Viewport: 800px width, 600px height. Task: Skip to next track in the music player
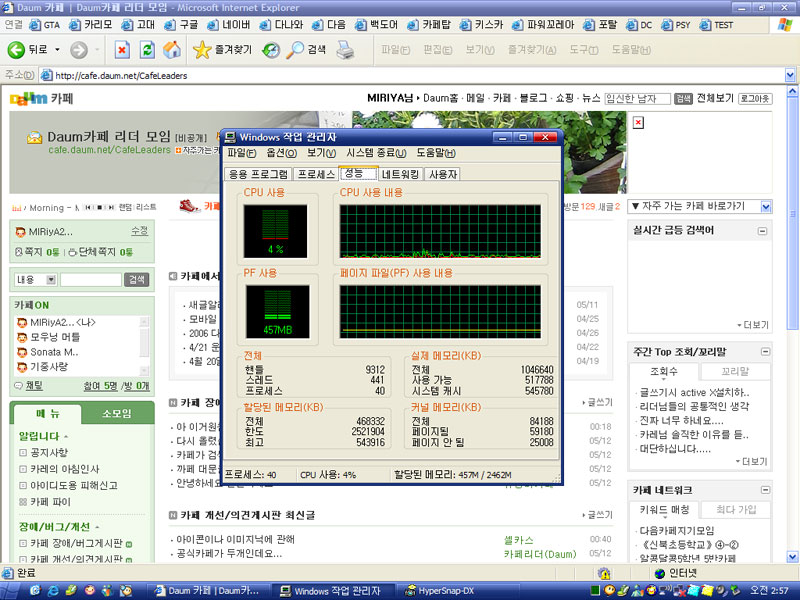click(111, 207)
